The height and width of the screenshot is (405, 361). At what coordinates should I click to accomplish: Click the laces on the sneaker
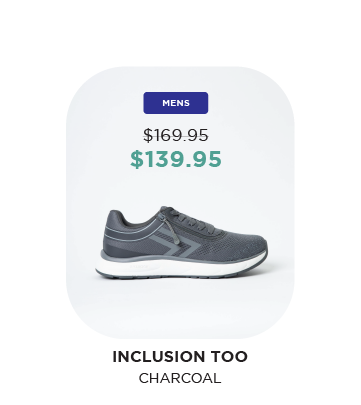point(192,220)
